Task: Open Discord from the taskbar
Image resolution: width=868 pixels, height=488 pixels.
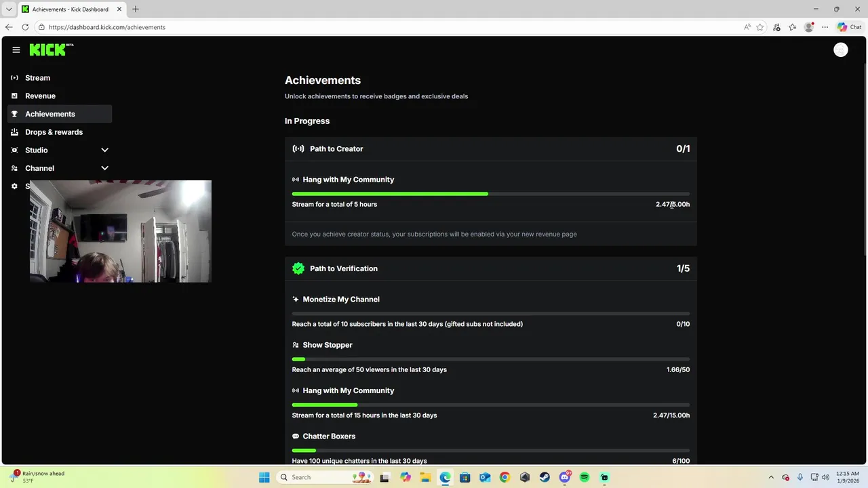Action: [565, 477]
